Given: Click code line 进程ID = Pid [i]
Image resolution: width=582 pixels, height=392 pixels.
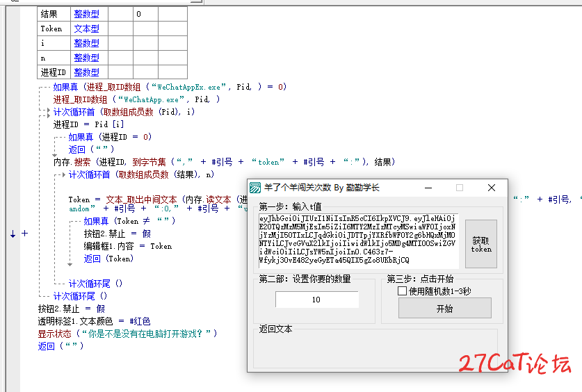Looking at the screenshot, I should (88, 124).
